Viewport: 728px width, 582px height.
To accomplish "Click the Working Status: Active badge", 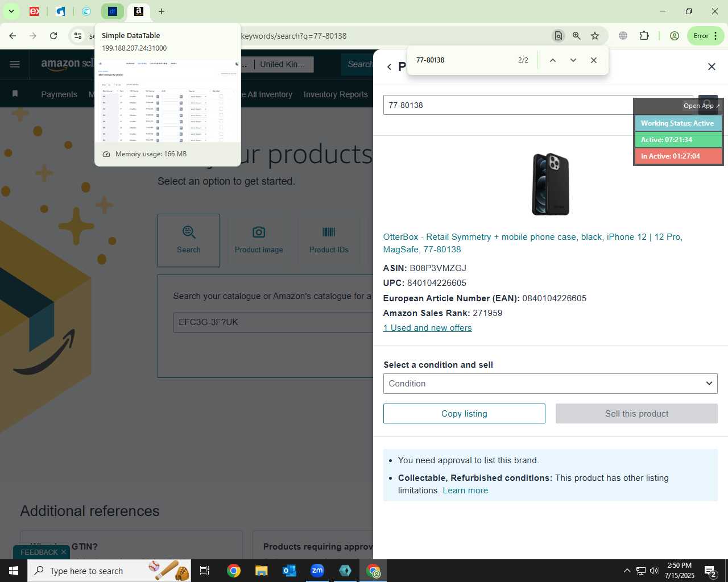I will (x=678, y=123).
